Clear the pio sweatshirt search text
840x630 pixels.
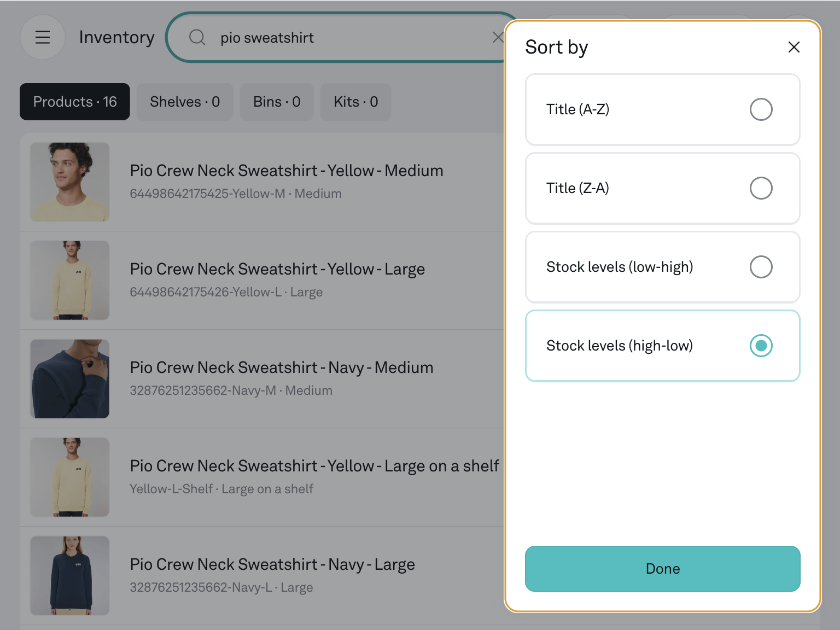497,37
